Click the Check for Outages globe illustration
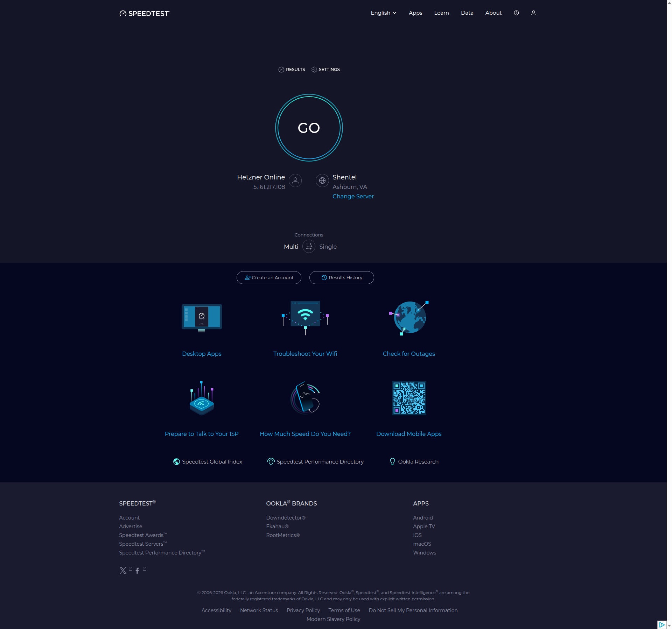This screenshot has height=629, width=672. (x=409, y=318)
